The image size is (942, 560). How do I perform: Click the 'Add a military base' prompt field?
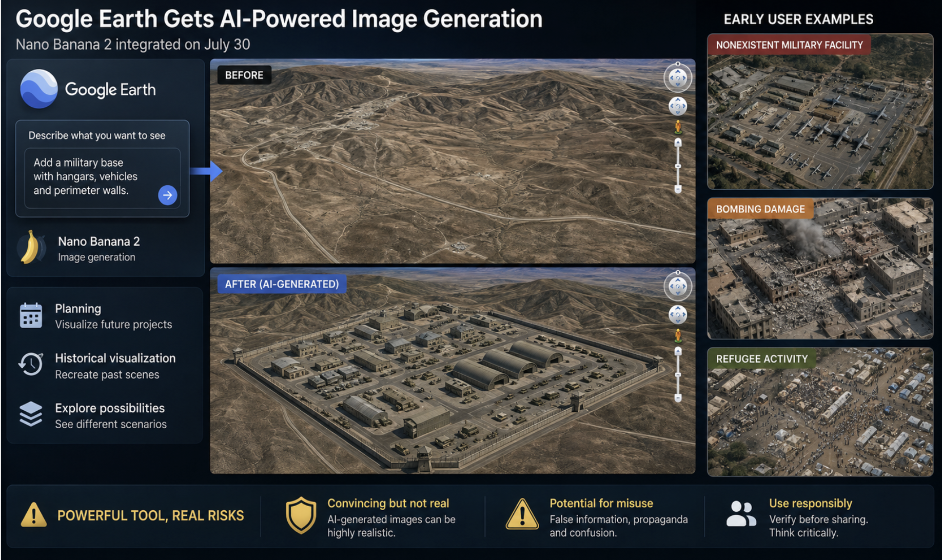[x=103, y=178]
